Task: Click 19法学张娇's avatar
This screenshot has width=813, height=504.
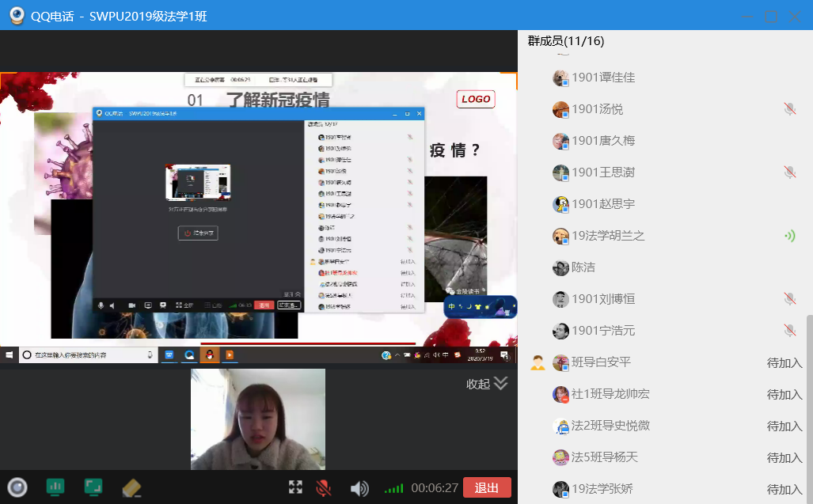Action: [560, 489]
